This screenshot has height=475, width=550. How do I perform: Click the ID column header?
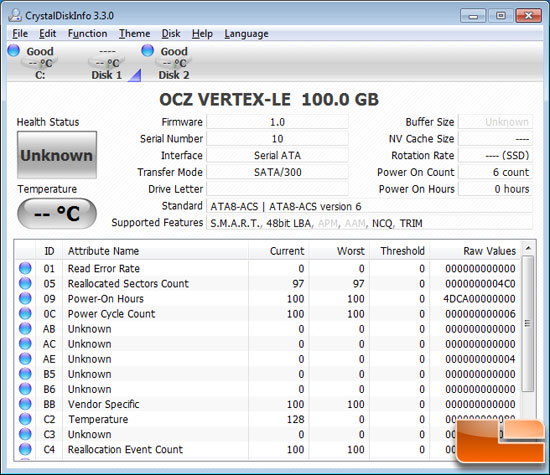click(49, 251)
